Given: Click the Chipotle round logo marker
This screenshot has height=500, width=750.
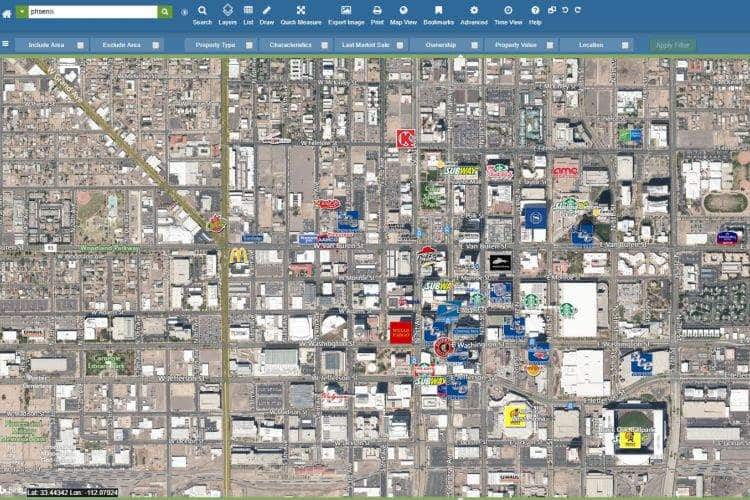Looking at the screenshot, I should point(443,347).
